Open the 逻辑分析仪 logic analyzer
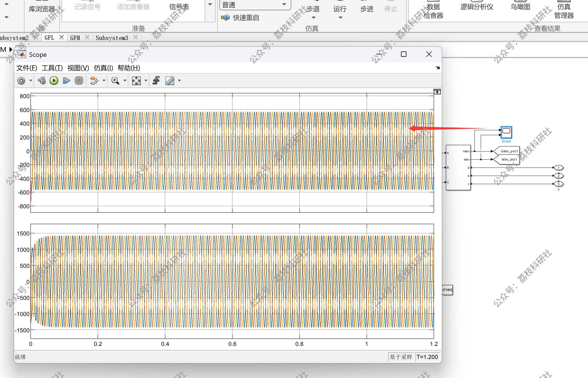Image resolution: width=588 pixels, height=378 pixels. 477,6
